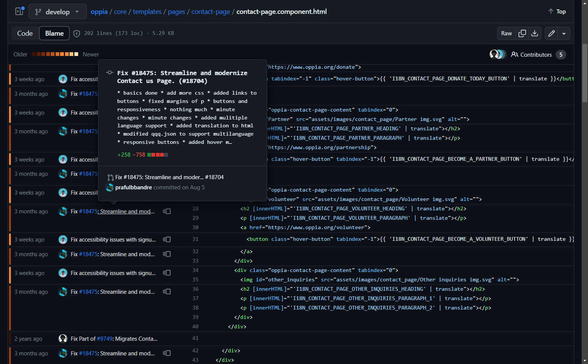Expand the file tree side panel
The height and width of the screenshot is (364, 588).
coord(20,11)
